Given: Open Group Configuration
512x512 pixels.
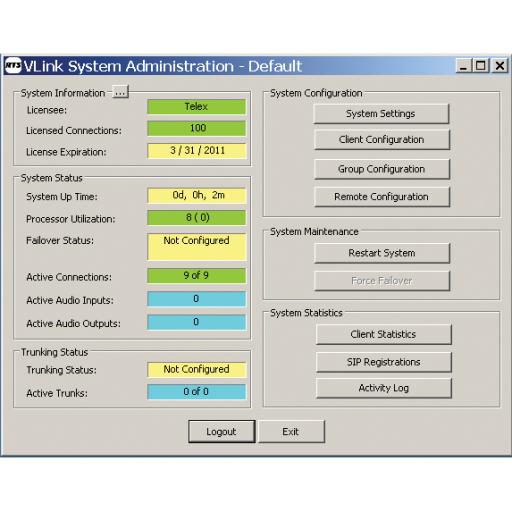Looking at the screenshot, I should click(x=382, y=169).
